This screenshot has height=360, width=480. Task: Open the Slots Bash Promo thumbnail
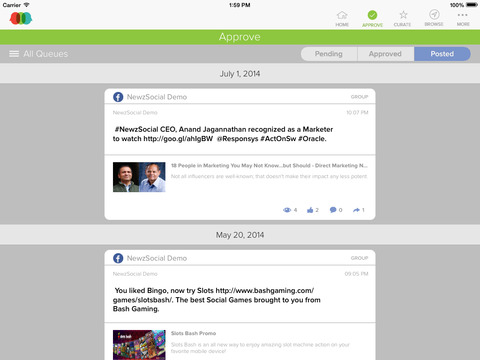[139, 345]
